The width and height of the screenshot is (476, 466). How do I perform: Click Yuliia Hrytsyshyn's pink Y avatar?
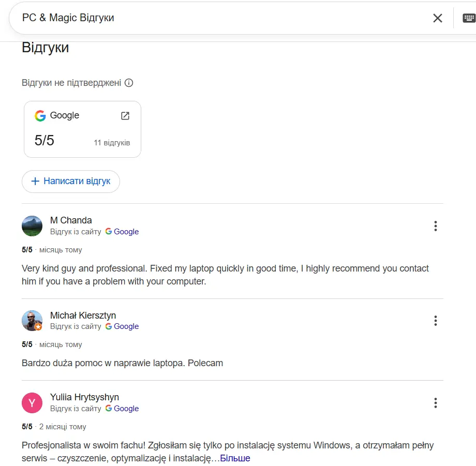32,403
